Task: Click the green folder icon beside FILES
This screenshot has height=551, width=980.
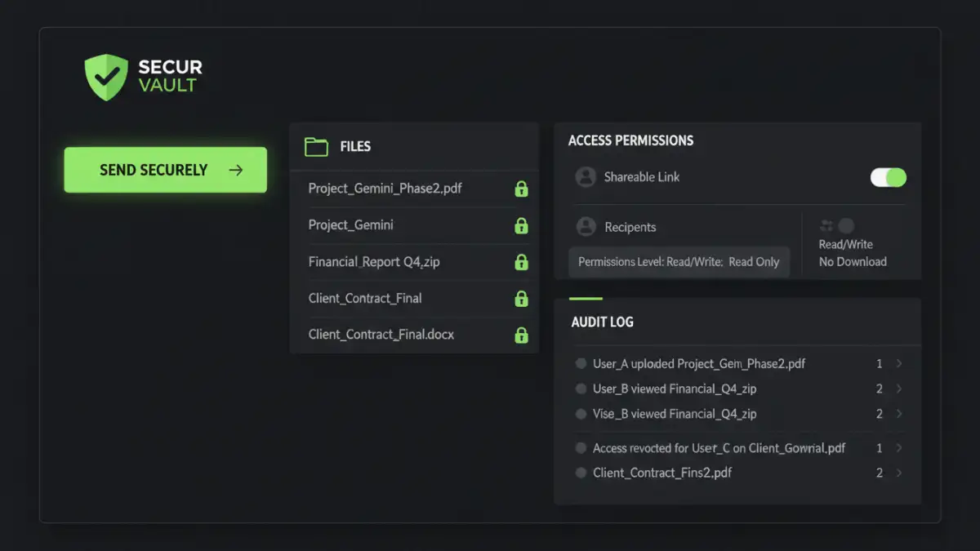Action: pos(317,145)
